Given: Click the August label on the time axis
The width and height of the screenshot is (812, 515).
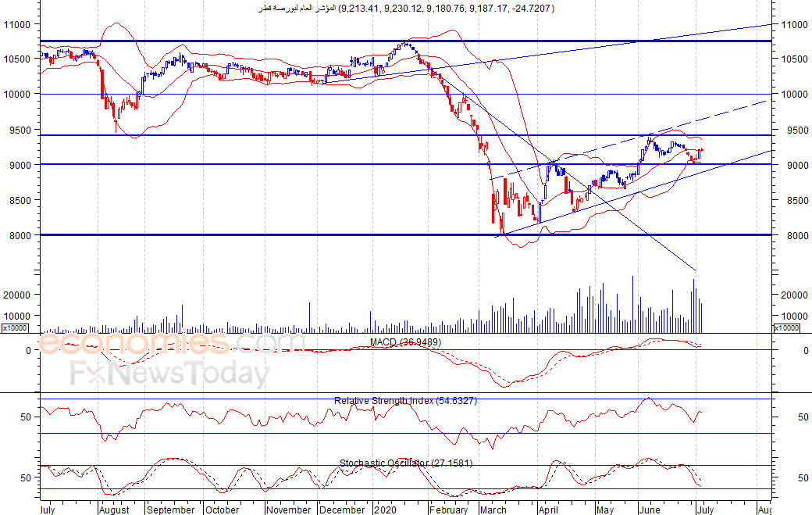Looking at the screenshot, I should click(114, 510).
